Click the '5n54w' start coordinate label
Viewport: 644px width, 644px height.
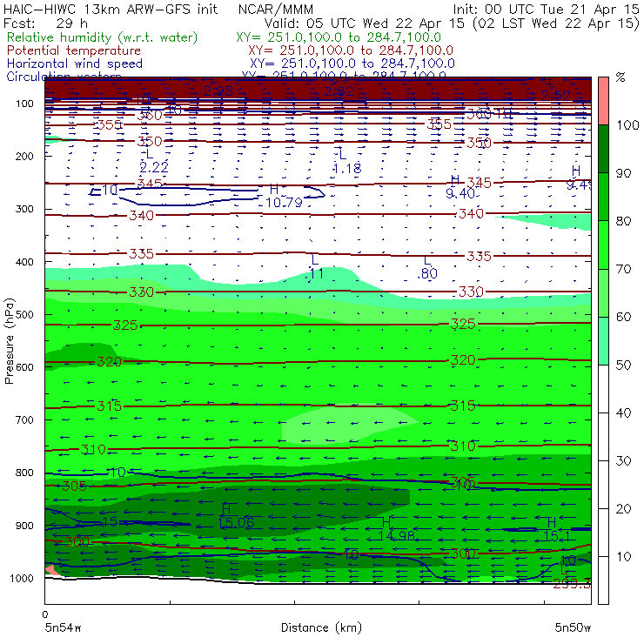tap(64, 627)
